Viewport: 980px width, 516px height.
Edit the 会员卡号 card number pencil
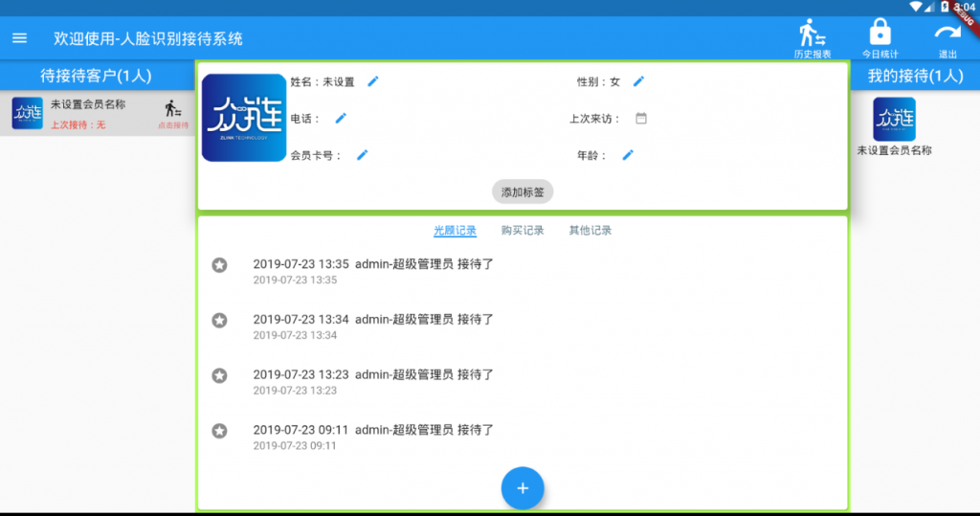(362, 155)
